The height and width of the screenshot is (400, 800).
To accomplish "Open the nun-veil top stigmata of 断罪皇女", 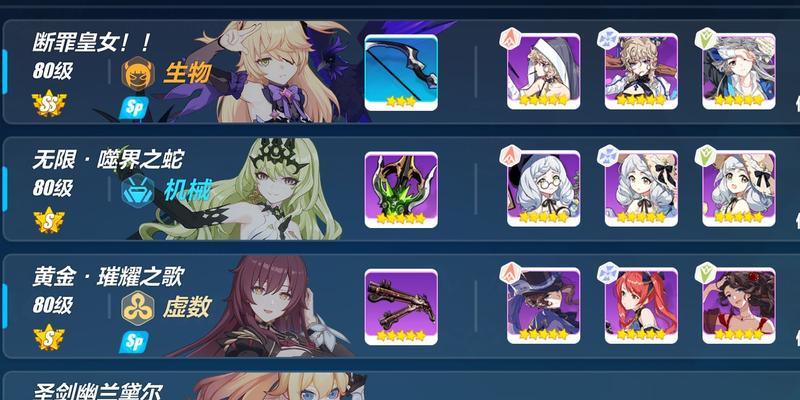I will click(x=543, y=71).
